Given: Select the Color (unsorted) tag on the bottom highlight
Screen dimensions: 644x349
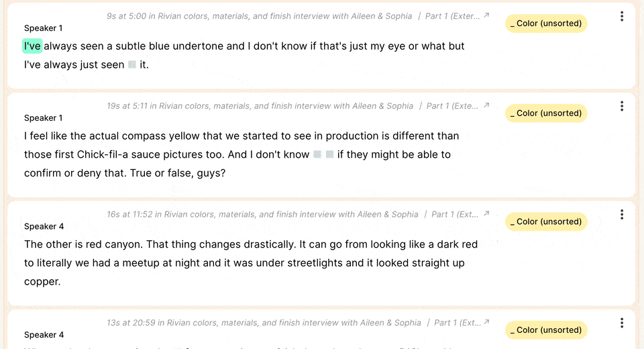Looking at the screenshot, I should pos(546,330).
